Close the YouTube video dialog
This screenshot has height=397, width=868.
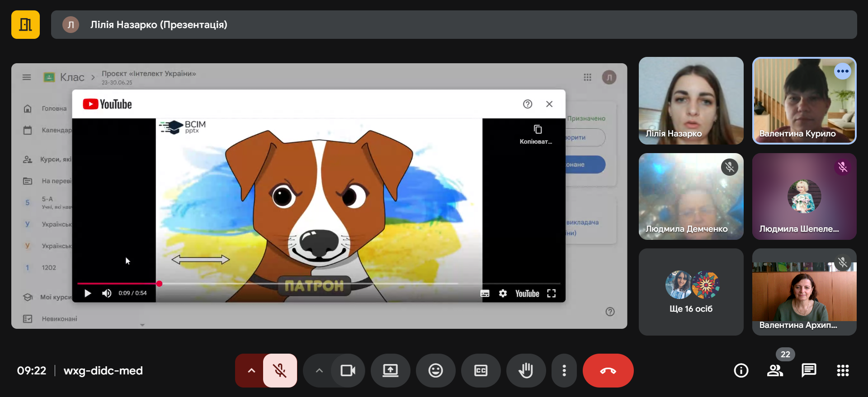pyautogui.click(x=549, y=104)
